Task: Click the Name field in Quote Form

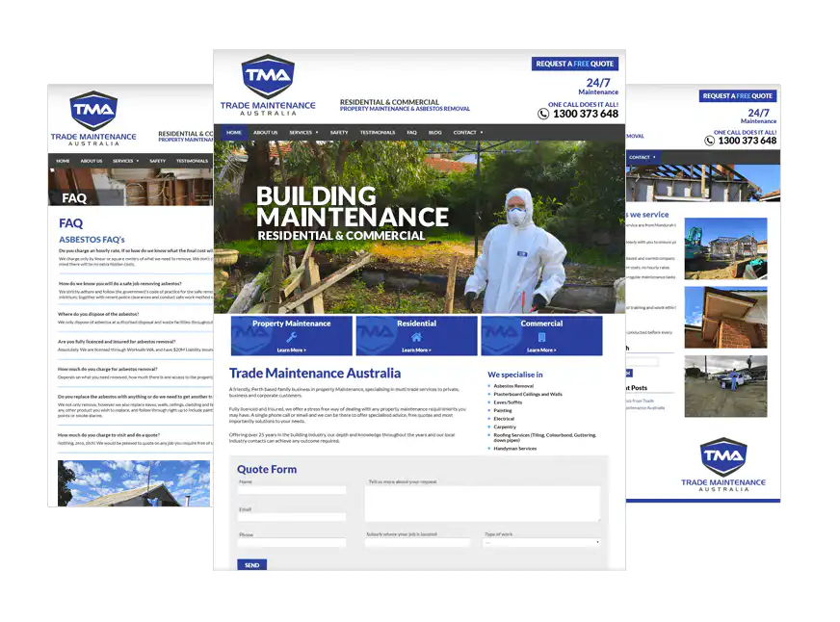Action: point(292,490)
